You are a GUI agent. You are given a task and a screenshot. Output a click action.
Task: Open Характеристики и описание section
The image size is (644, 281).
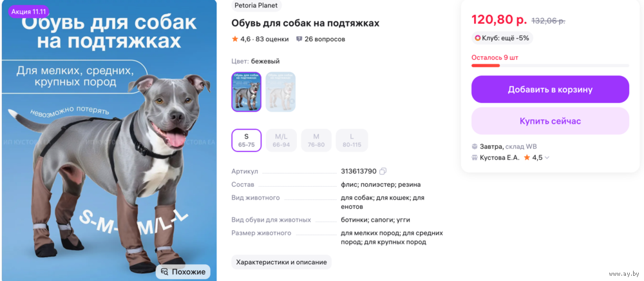pos(281,262)
